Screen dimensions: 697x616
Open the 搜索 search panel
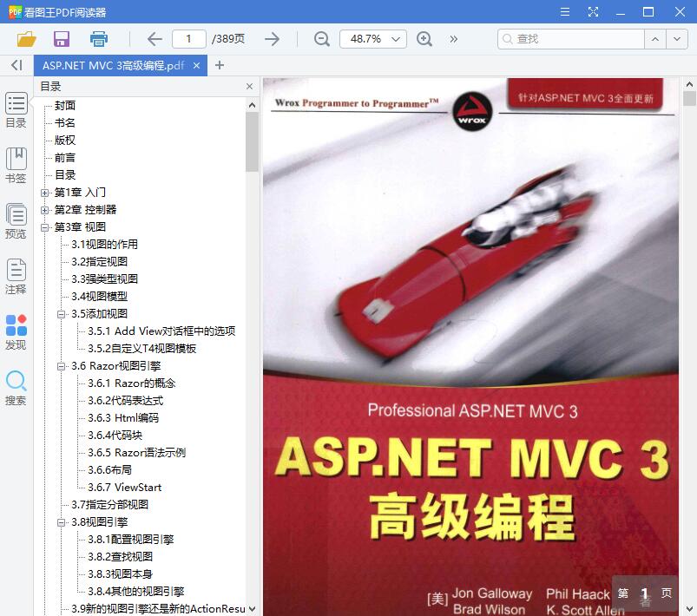(16, 388)
